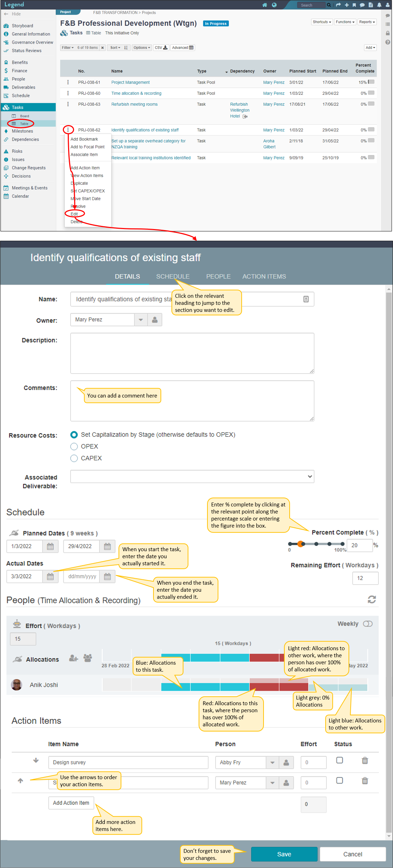This screenshot has width=393, height=868.
Task: Click the add single person allocation icon
Action: click(73, 658)
